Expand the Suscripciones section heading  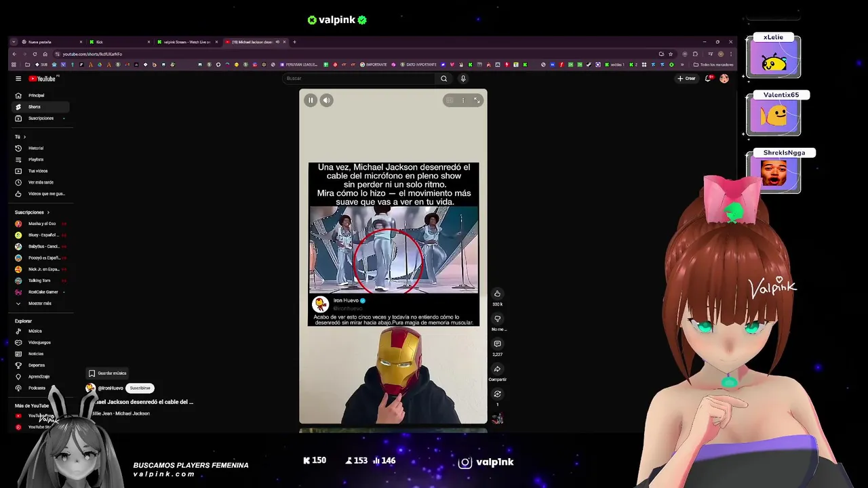coord(32,212)
